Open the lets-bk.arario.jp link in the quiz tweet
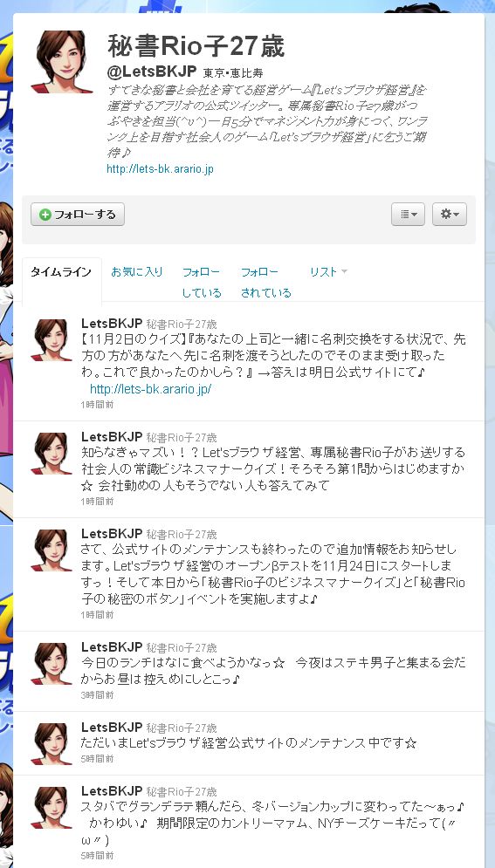The image size is (495, 868). pos(151,389)
